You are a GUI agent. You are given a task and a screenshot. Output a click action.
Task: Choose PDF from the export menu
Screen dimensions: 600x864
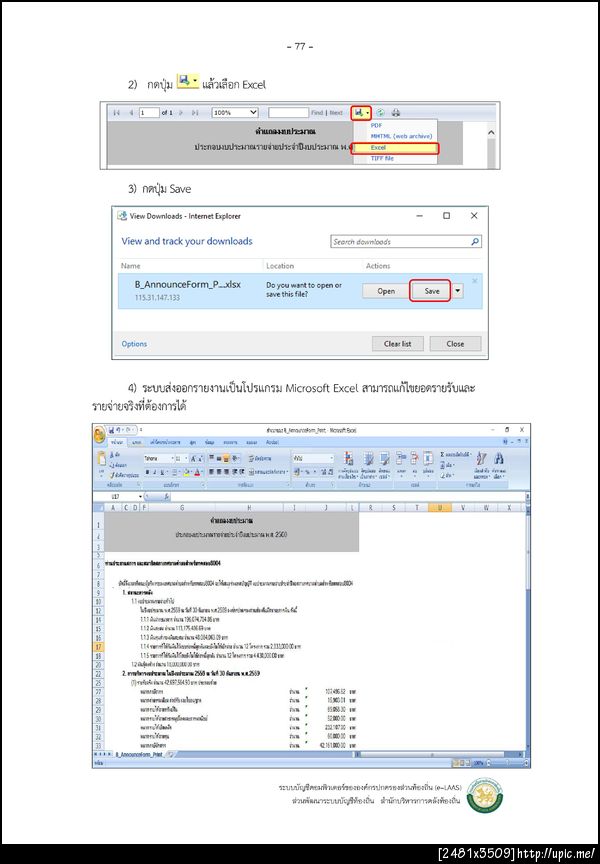376,126
